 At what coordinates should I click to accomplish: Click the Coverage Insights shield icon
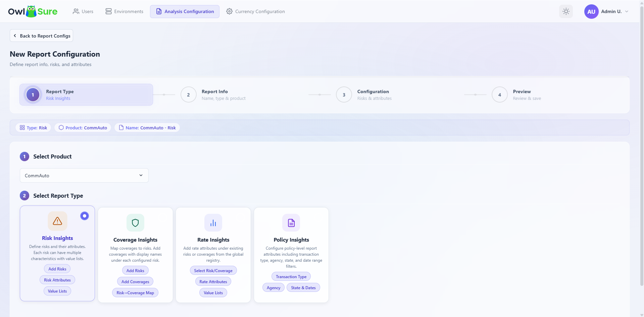click(x=135, y=223)
